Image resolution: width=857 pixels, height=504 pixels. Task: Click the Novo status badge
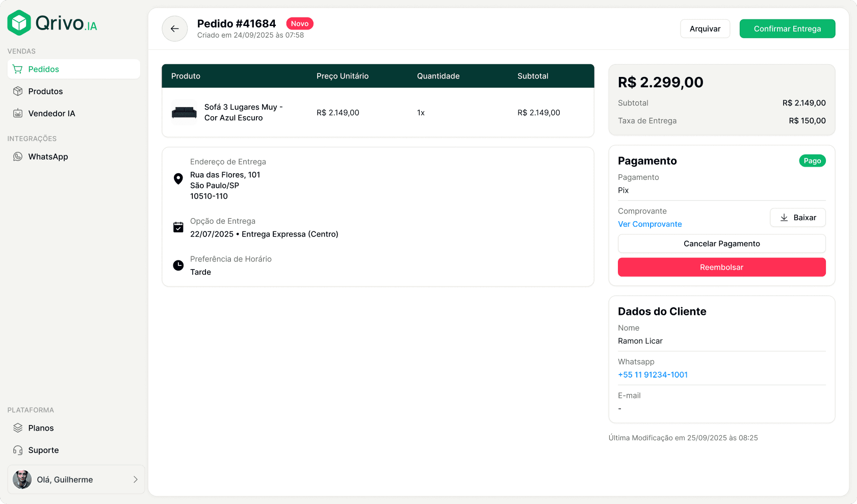(300, 23)
